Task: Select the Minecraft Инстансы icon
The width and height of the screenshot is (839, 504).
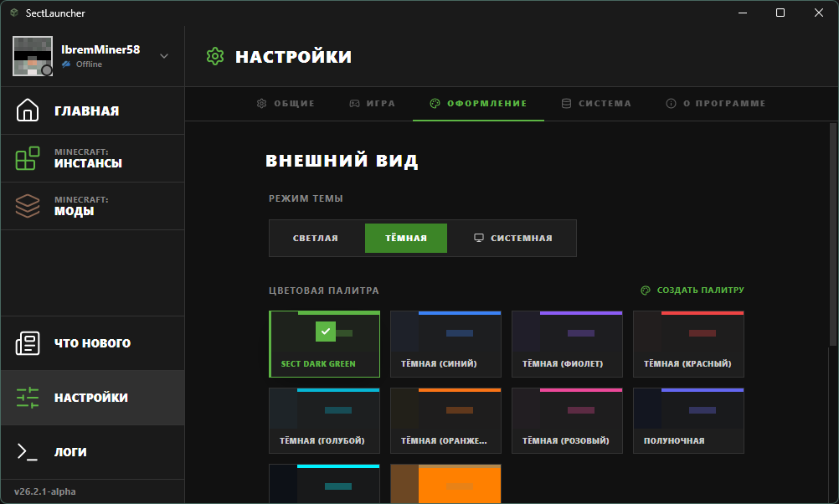Action: coord(28,157)
